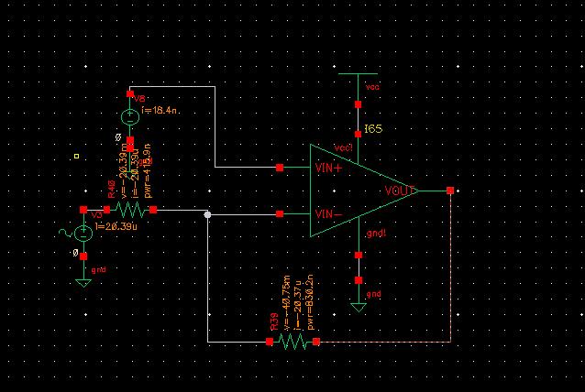Click the vcc! label on op-amp
Viewport: 585px width, 392px height.
[343, 147]
